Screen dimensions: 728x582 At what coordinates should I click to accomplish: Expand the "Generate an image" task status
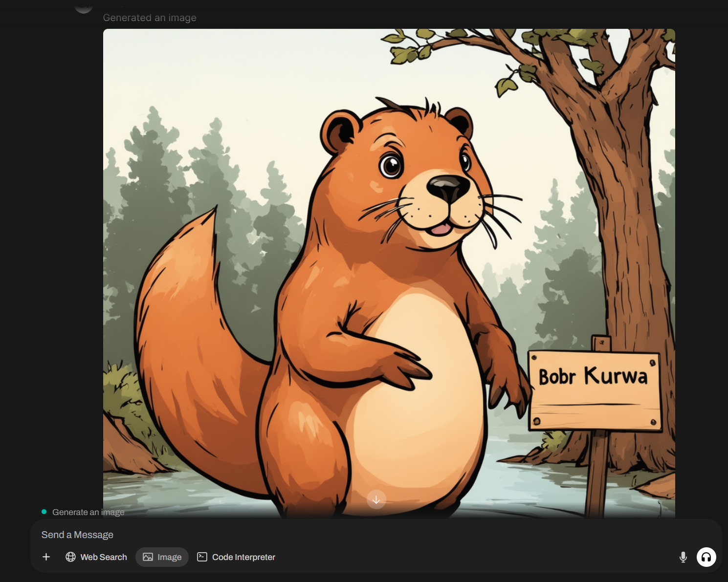coord(88,512)
